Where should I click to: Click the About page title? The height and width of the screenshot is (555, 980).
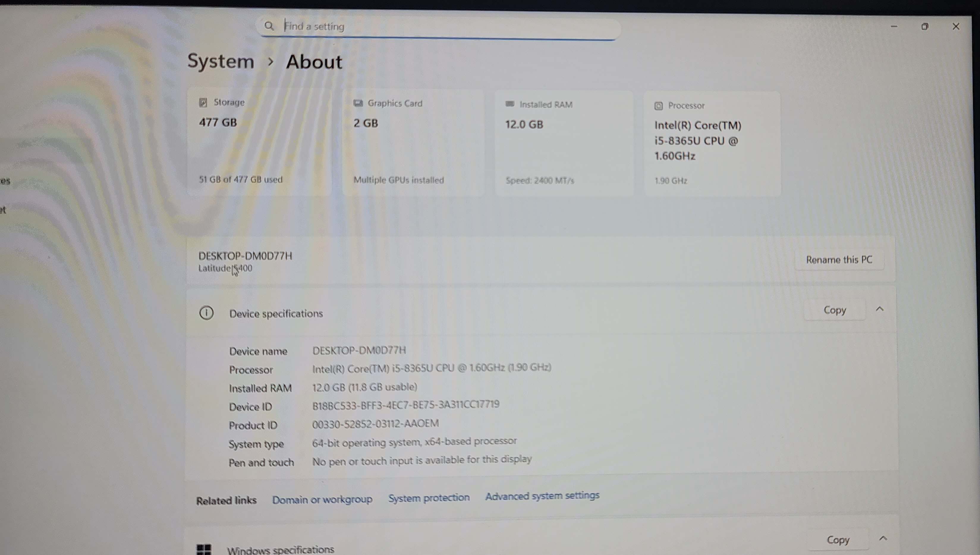pos(314,62)
